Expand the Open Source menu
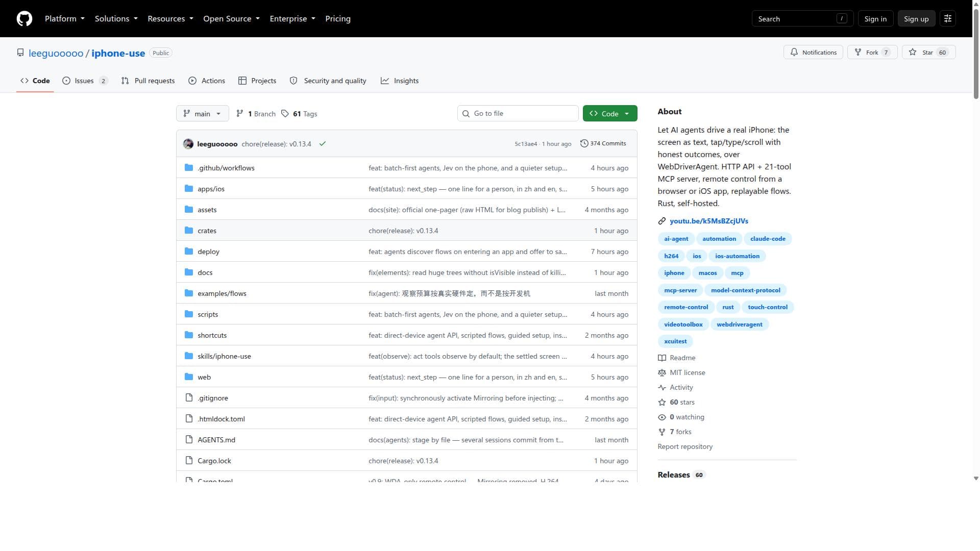Image resolution: width=980 pixels, height=551 pixels. click(x=232, y=19)
